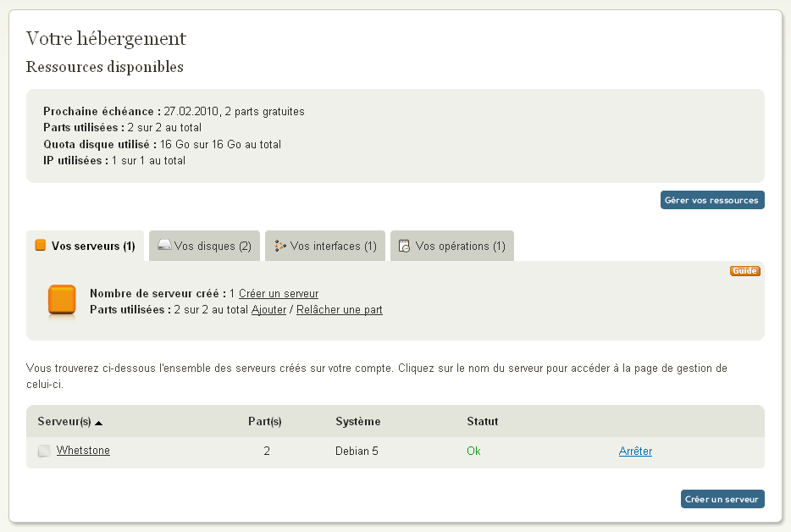Follow the inline Créer un serveur link
Screen dimensions: 791x532
pyautogui.click(x=279, y=294)
